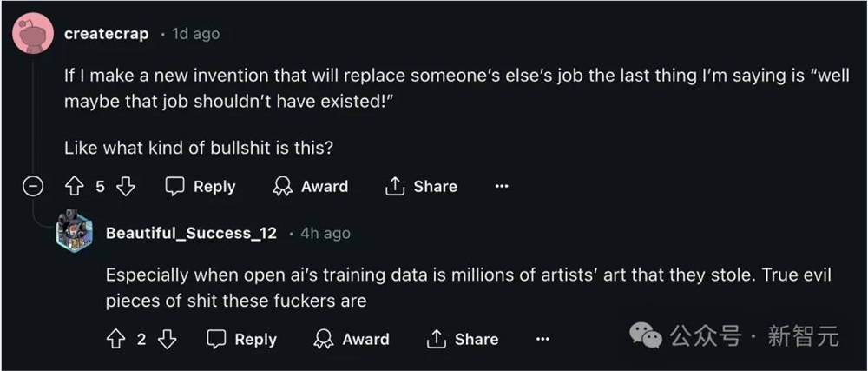Screen dimensions: 868x371
Task: Visit Beautiful_Success_12's user profile link
Action: [191, 233]
